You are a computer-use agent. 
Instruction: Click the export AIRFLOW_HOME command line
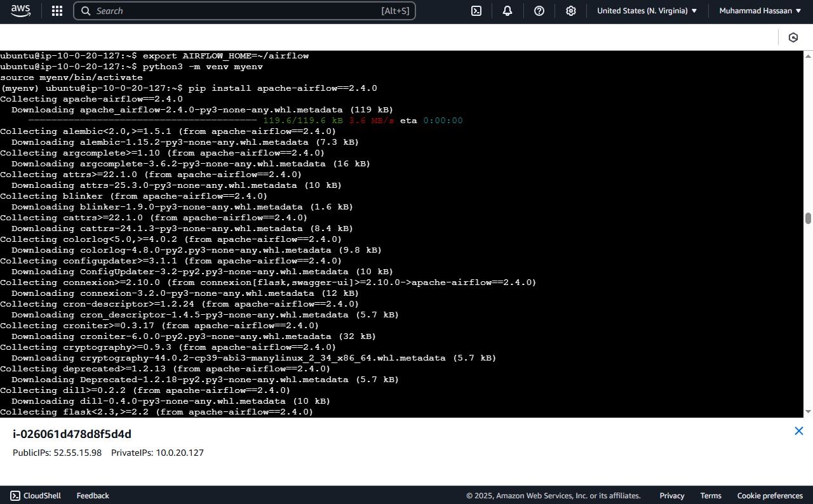[154, 56]
